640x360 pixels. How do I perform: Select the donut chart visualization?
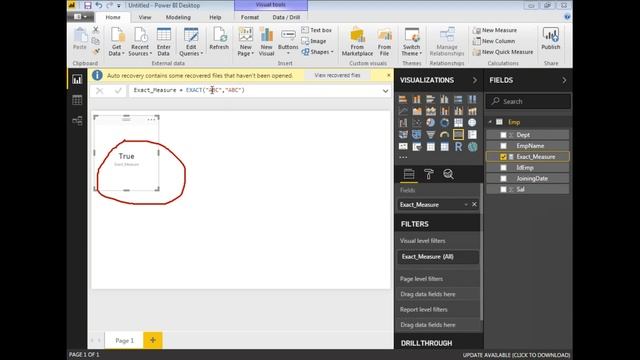(444, 123)
